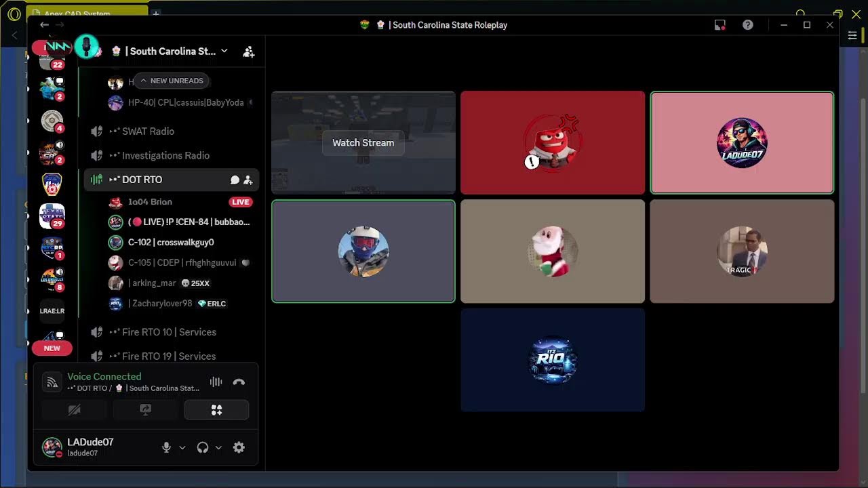868x488 pixels.
Task: View voice connection details icon
Action: (52, 382)
